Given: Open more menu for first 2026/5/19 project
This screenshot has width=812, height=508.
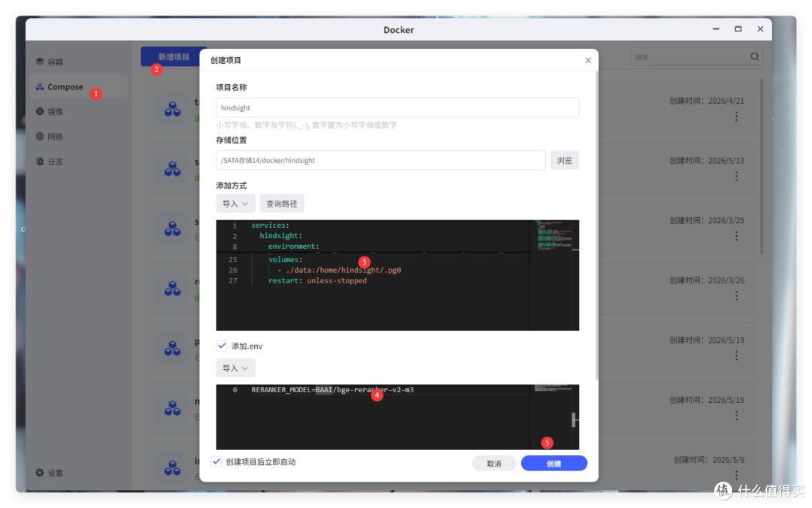Looking at the screenshot, I should click(736, 355).
